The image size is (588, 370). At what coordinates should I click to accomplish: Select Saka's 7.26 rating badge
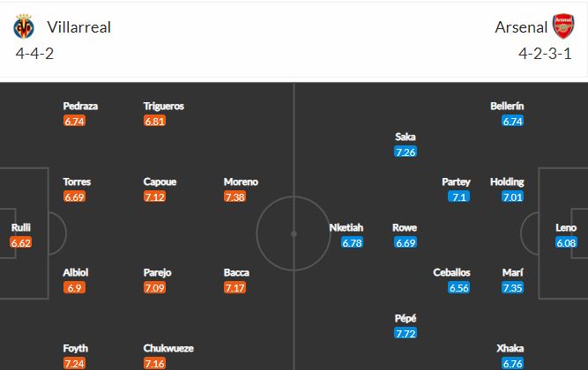(x=406, y=152)
